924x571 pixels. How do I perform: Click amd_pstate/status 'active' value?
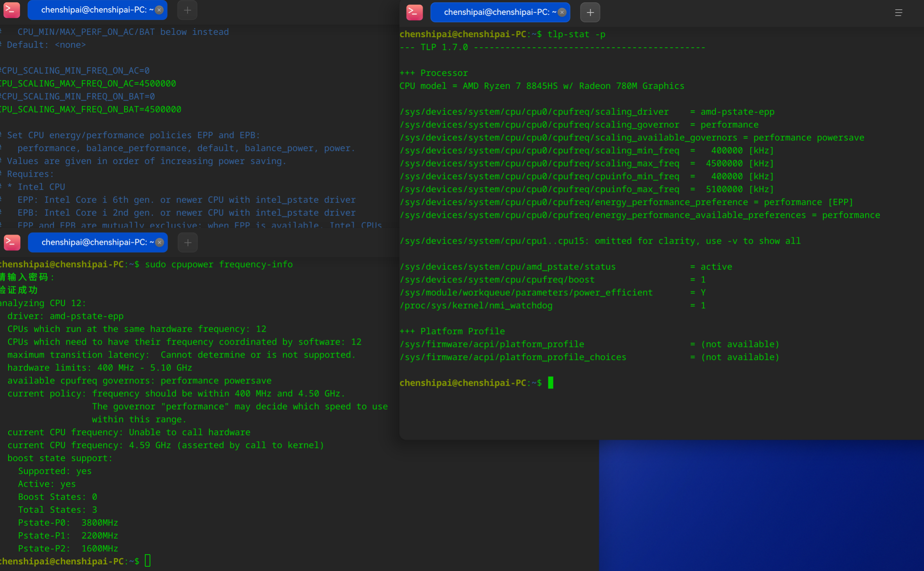[x=716, y=267]
